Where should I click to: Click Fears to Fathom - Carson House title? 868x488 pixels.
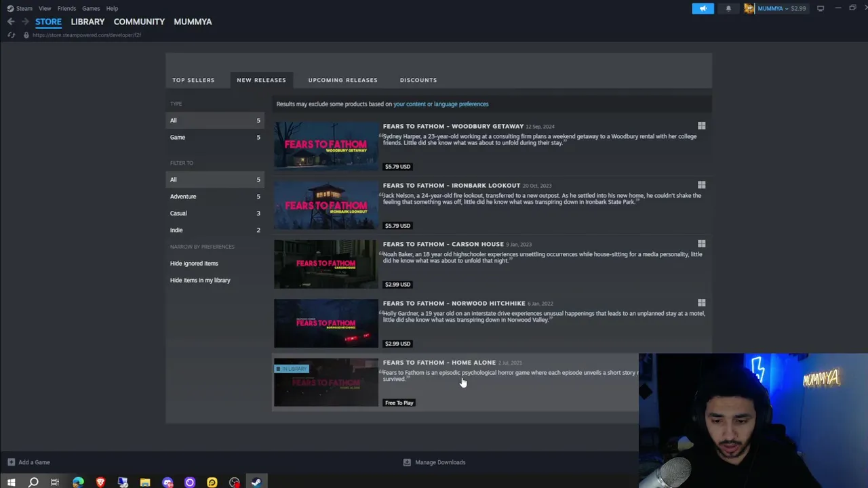coord(443,244)
